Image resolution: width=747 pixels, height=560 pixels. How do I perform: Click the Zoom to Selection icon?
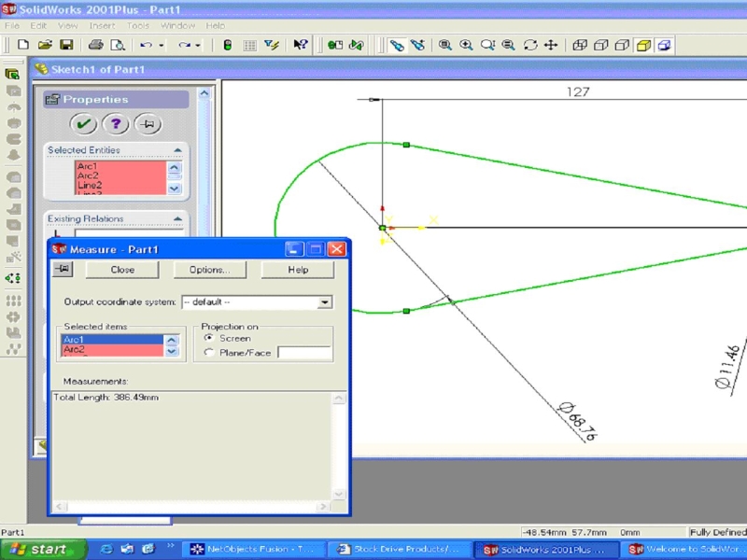pos(508,45)
